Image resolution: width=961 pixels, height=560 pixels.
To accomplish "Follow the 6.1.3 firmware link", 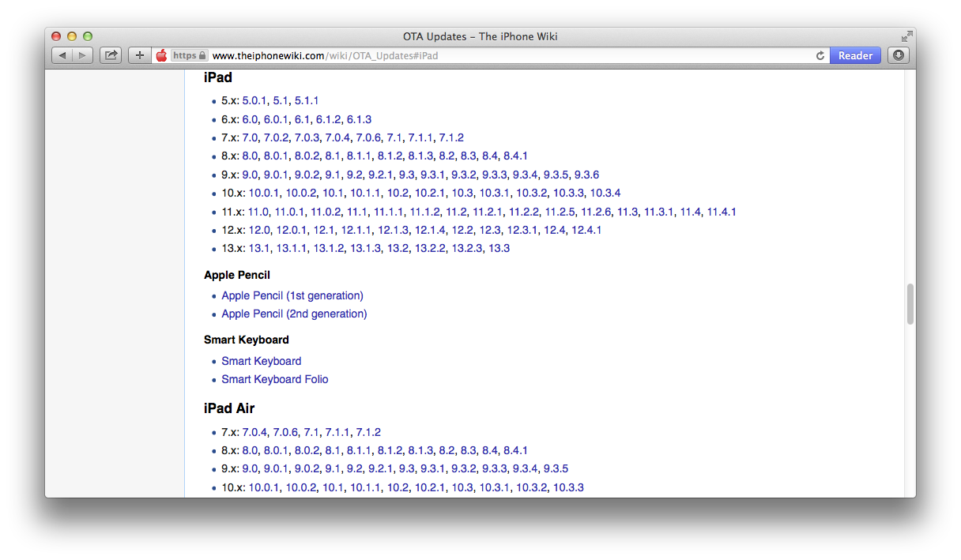I will 359,119.
